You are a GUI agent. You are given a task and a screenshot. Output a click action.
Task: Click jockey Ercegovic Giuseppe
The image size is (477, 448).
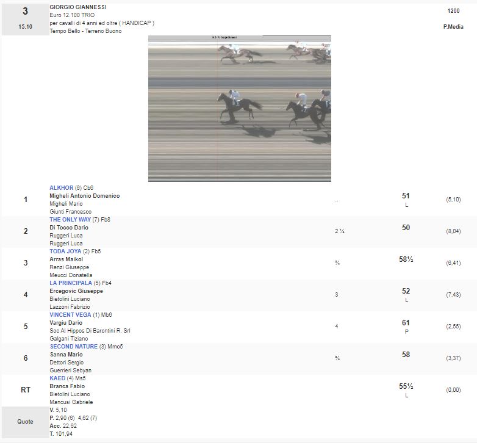76,291
